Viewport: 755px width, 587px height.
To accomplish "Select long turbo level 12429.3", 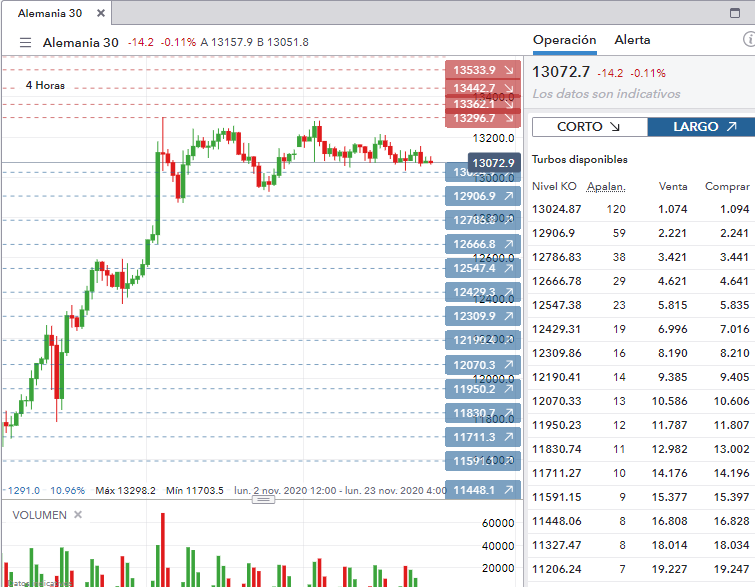I will coord(483,292).
